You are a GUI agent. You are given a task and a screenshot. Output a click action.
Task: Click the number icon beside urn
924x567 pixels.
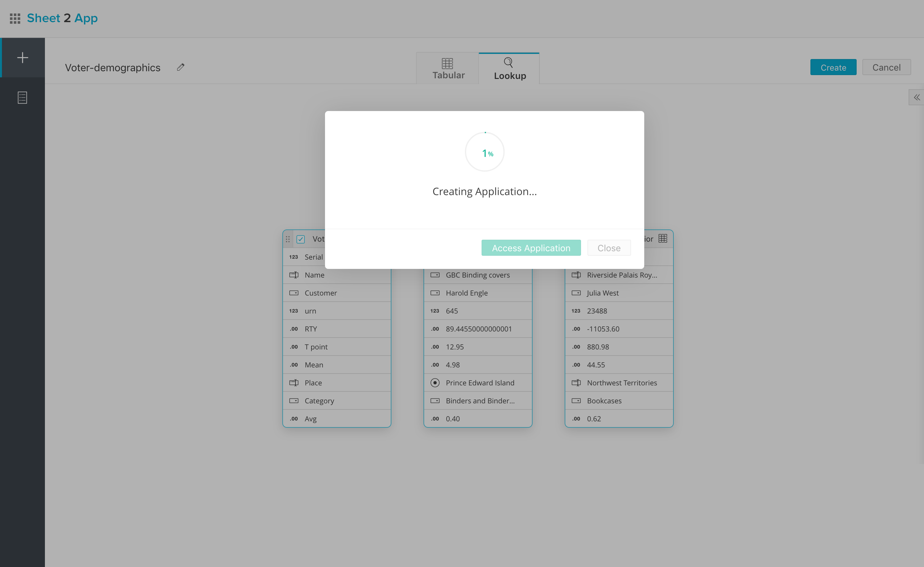click(294, 311)
